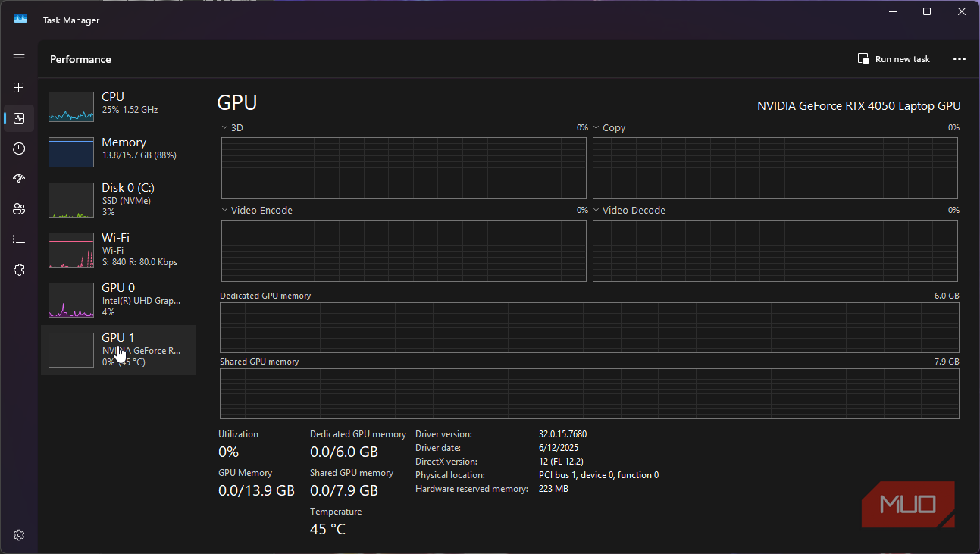Maximize the Task Manager window
The height and width of the screenshot is (554, 980).
(927, 11)
